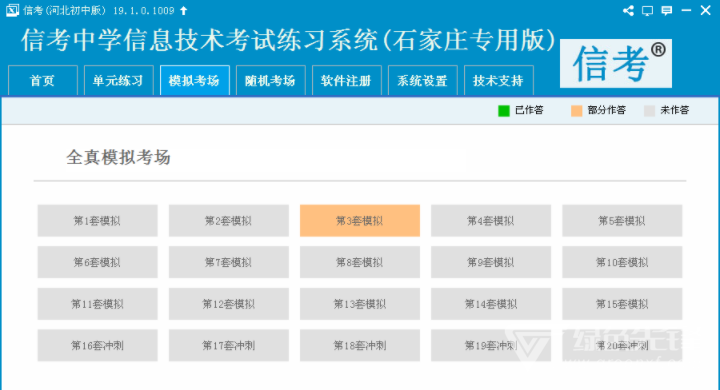This screenshot has height=390, width=720.
Task: Open 第8套模拟 exam set
Action: tap(360, 262)
